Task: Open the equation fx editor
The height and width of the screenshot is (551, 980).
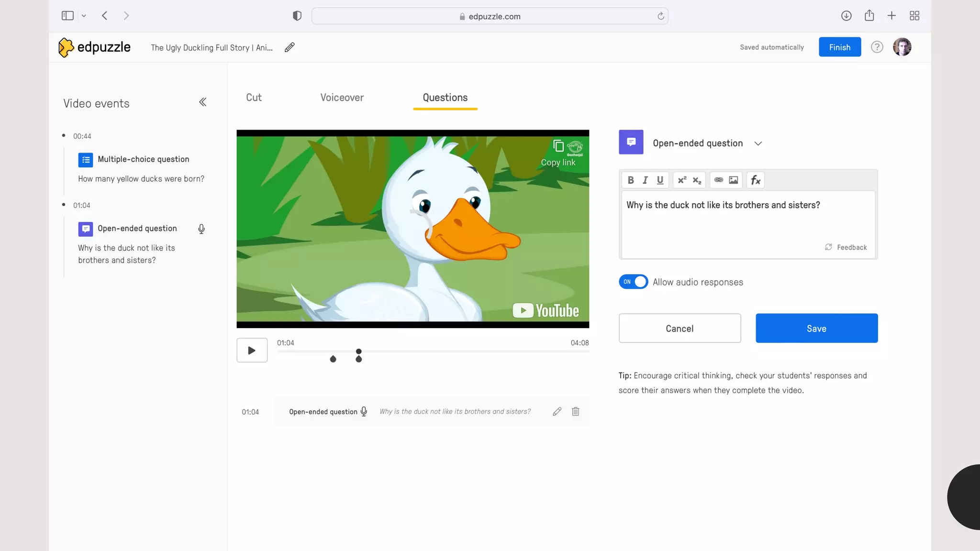Action: [755, 180]
